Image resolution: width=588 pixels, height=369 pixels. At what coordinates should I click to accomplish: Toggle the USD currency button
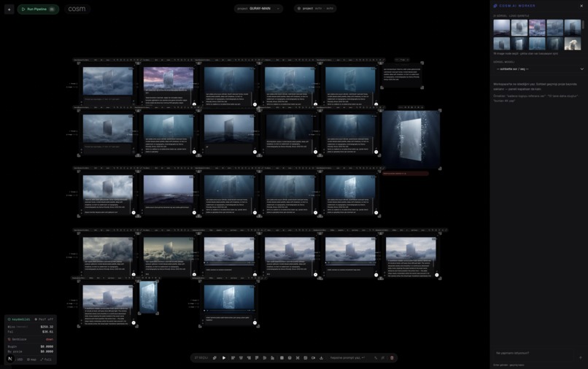[19, 360]
